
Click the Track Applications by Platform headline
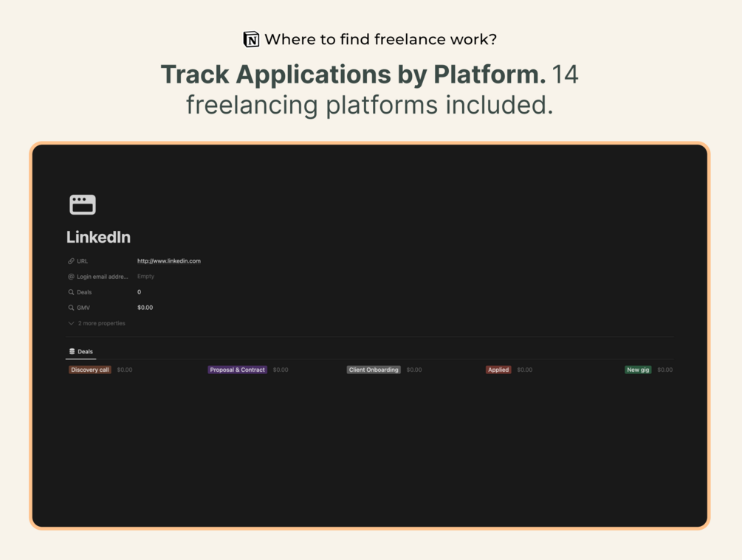(x=353, y=75)
